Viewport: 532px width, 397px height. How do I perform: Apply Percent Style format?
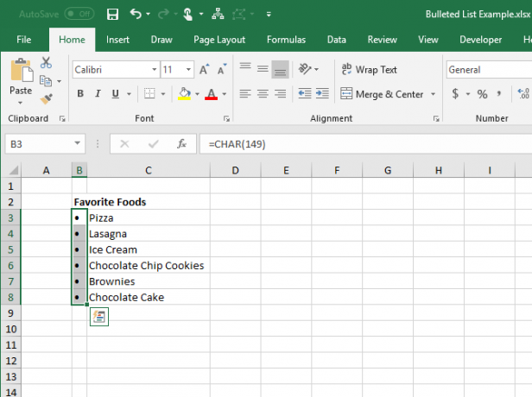(x=482, y=94)
